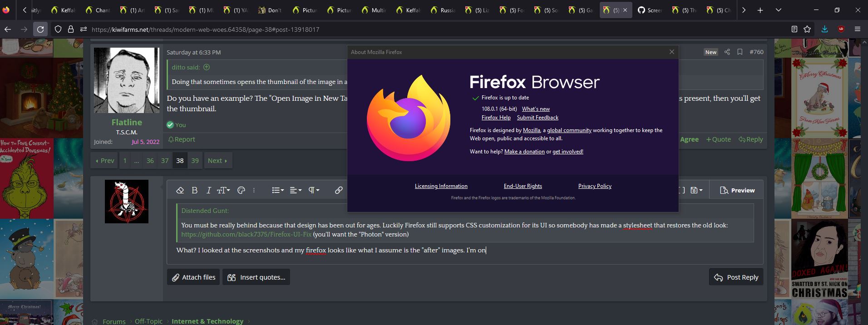Toggle Reader View in the address bar

(794, 30)
